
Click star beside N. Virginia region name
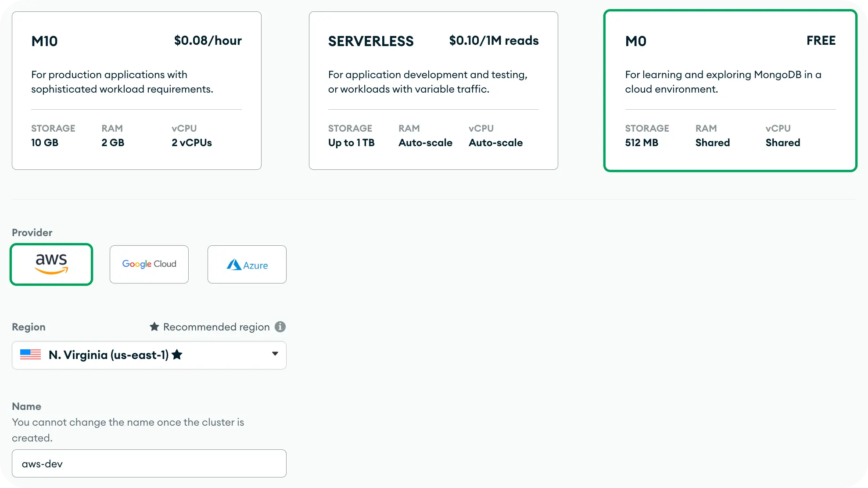coord(177,355)
